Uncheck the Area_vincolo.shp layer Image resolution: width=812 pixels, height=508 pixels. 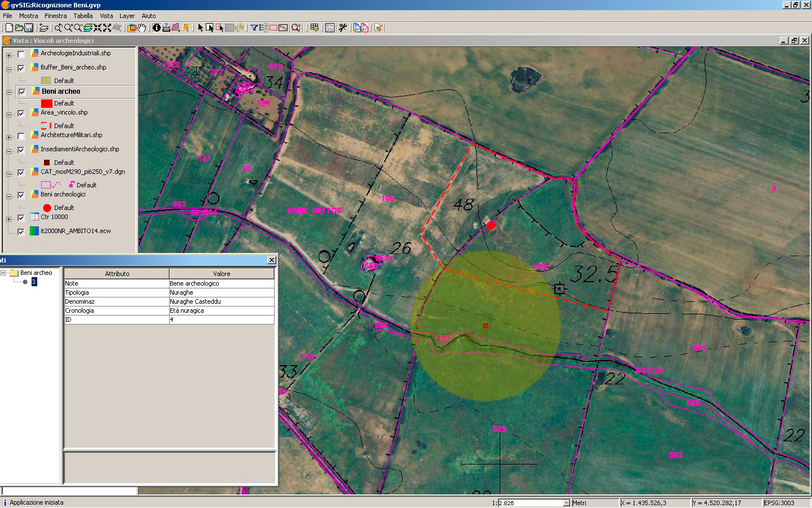[x=21, y=113]
